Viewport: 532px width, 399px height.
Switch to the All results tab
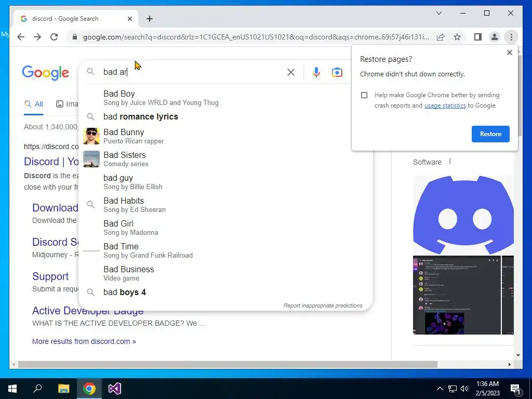(x=34, y=104)
